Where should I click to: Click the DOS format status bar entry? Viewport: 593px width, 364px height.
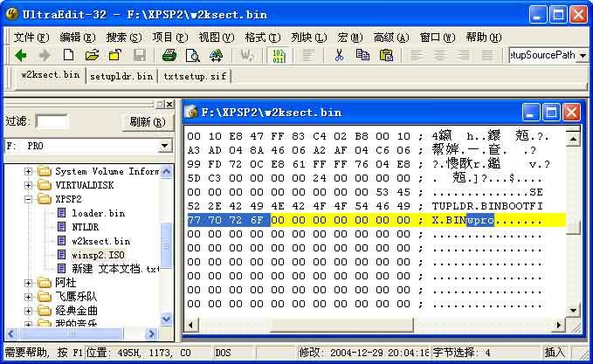click(x=223, y=353)
